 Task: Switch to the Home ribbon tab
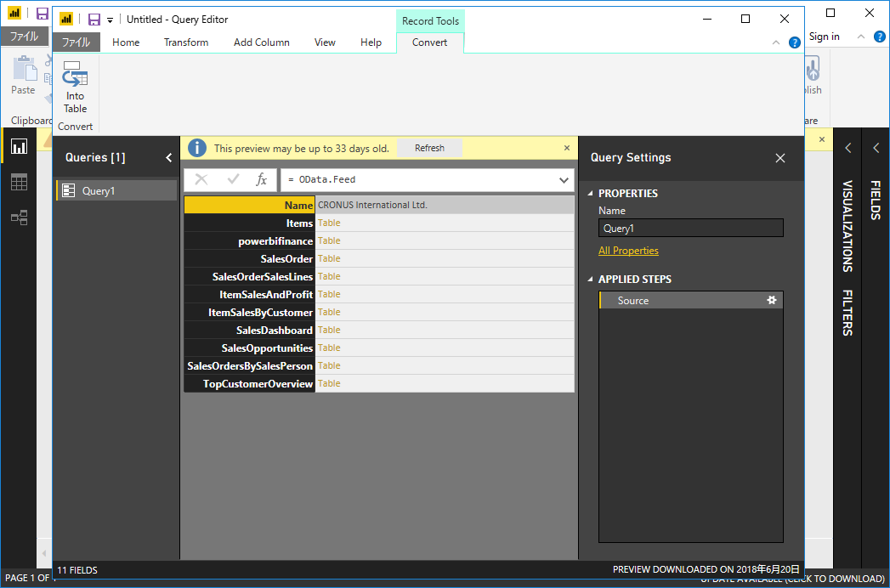(x=126, y=42)
